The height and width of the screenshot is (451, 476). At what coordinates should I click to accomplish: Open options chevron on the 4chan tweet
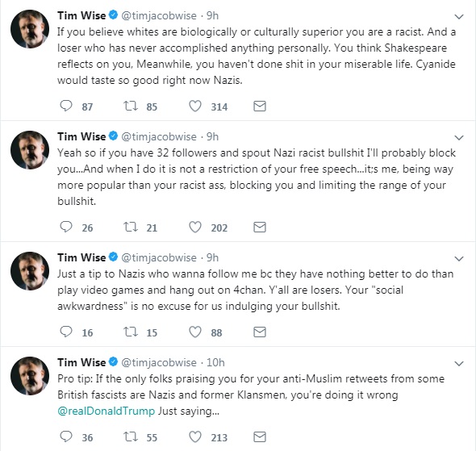click(x=459, y=259)
